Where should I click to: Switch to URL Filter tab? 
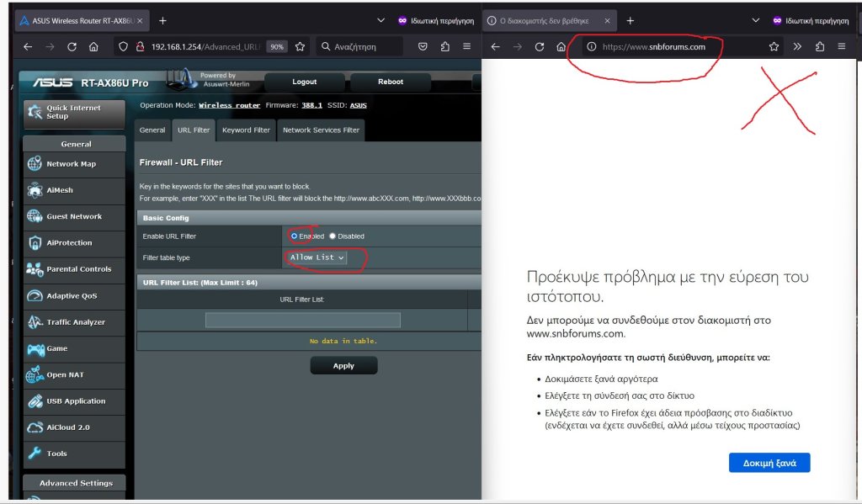pyautogui.click(x=194, y=130)
